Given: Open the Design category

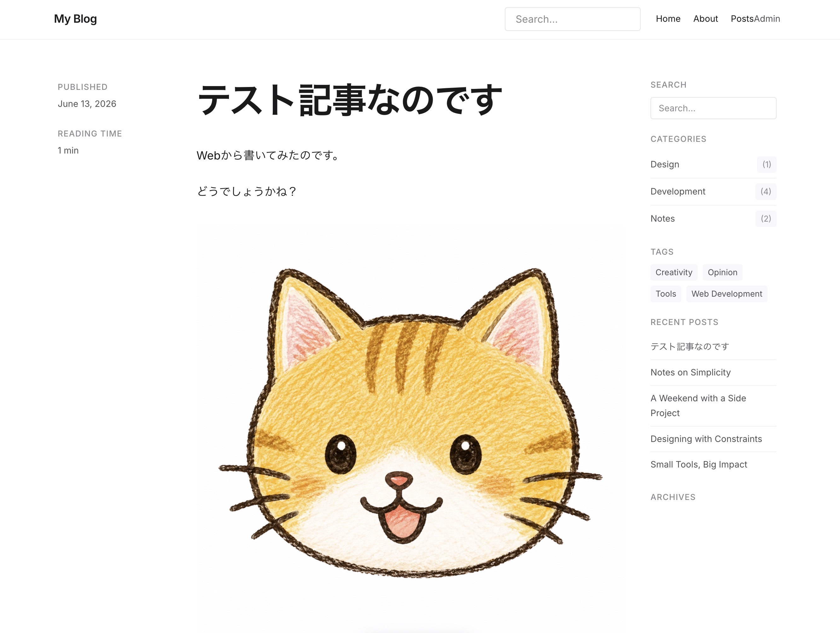Looking at the screenshot, I should [x=665, y=165].
